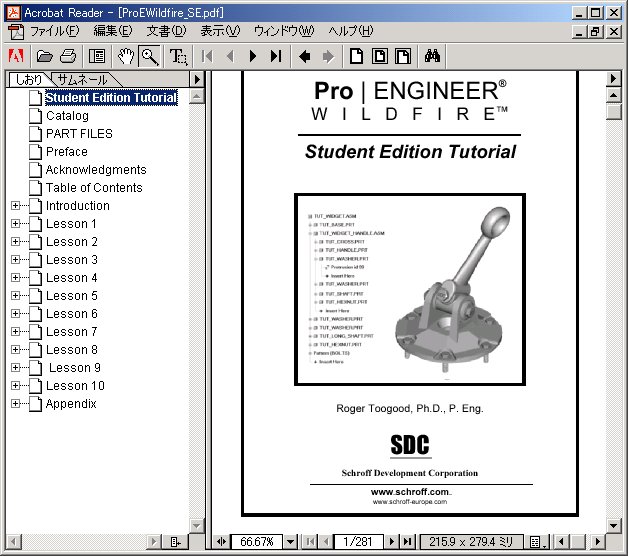Open the 編集(E) menu
The width and height of the screenshot is (628, 556).
pyautogui.click(x=113, y=31)
